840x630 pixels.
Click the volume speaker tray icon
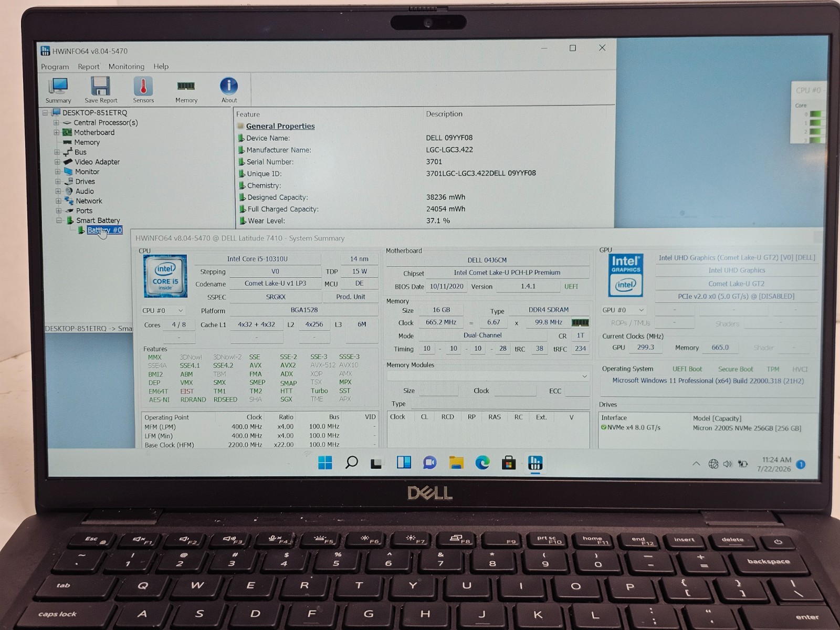(x=728, y=464)
